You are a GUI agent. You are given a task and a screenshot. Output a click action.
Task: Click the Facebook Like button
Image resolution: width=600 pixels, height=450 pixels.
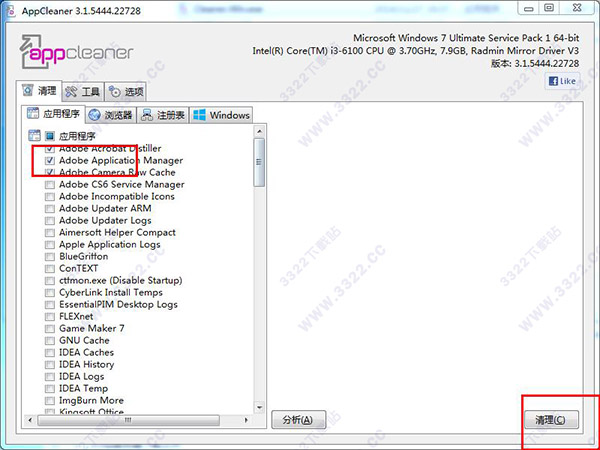click(x=562, y=81)
